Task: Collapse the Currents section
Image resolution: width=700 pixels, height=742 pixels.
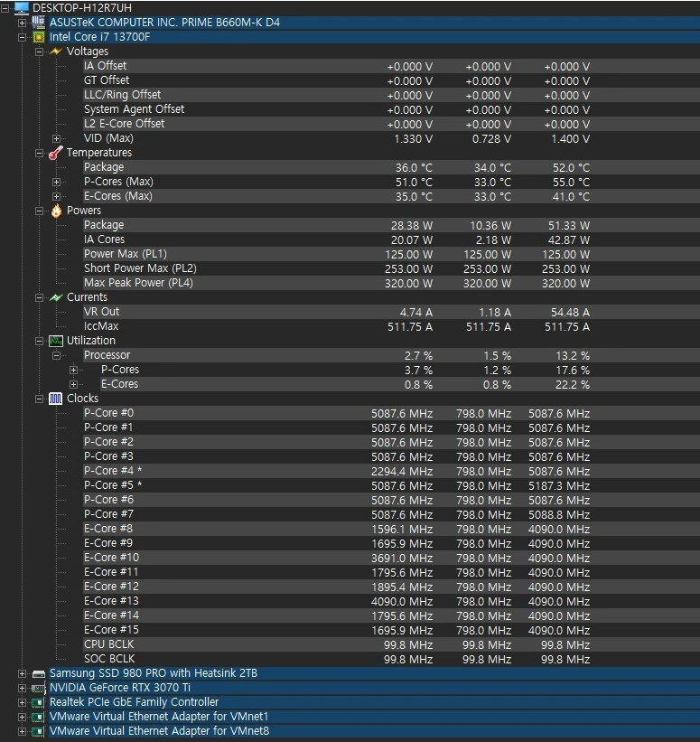Action: (39, 297)
